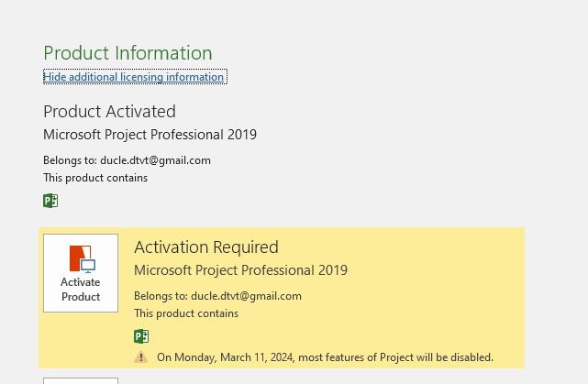Click the Activate Product button
Image resolution: width=588 pixels, height=384 pixels.
point(81,273)
